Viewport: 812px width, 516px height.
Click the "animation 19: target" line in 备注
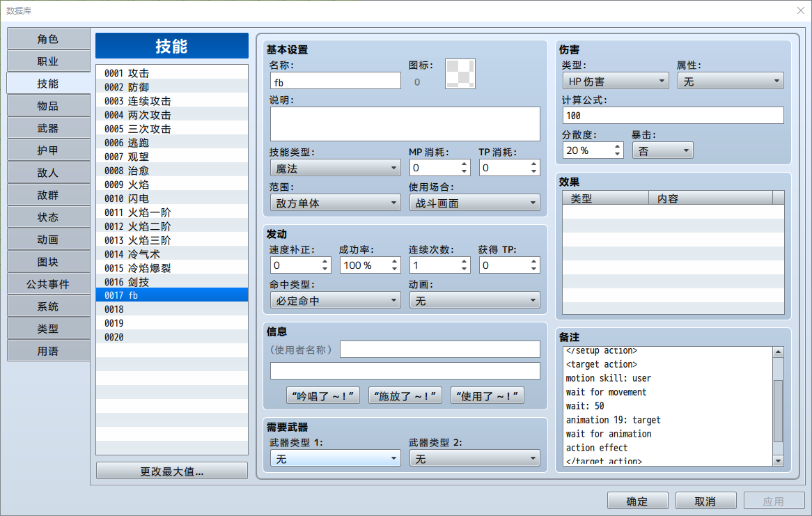click(613, 420)
